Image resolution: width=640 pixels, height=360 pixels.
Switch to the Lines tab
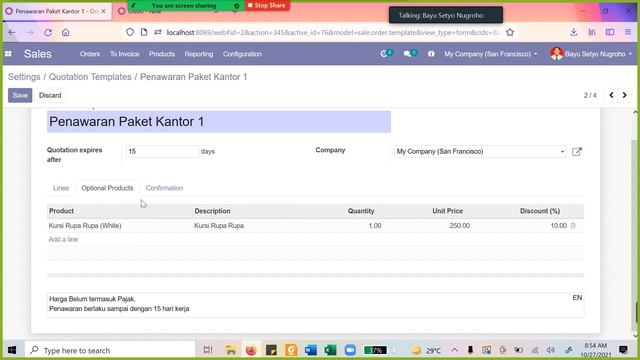tap(61, 188)
